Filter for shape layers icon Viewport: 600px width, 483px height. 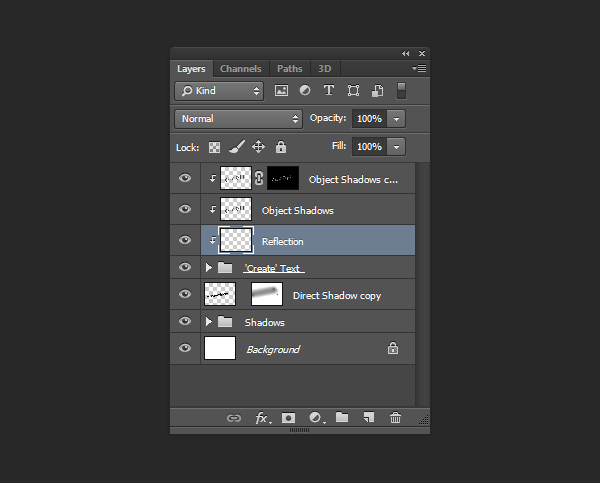pos(353,91)
